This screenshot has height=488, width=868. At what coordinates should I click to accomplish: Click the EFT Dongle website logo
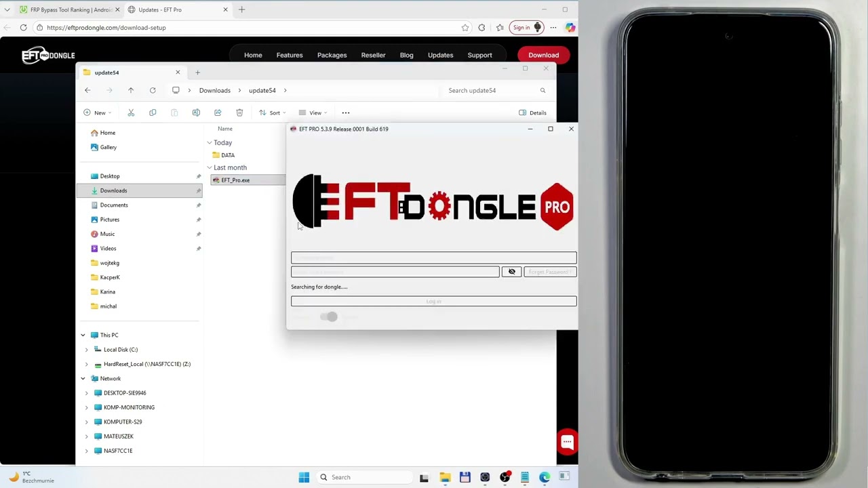48,55
